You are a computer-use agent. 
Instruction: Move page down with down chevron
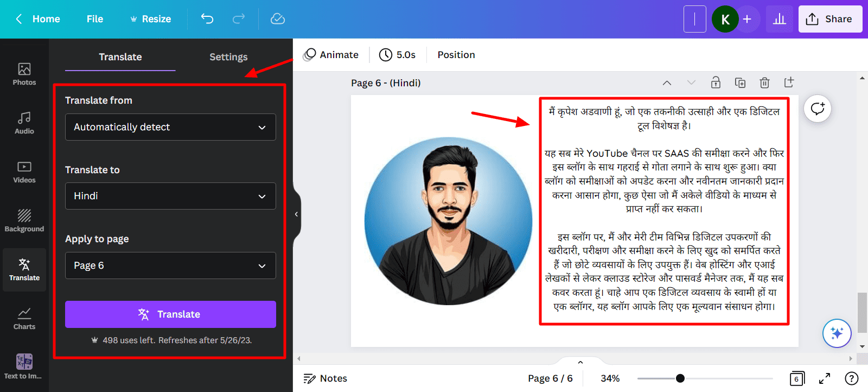[691, 83]
